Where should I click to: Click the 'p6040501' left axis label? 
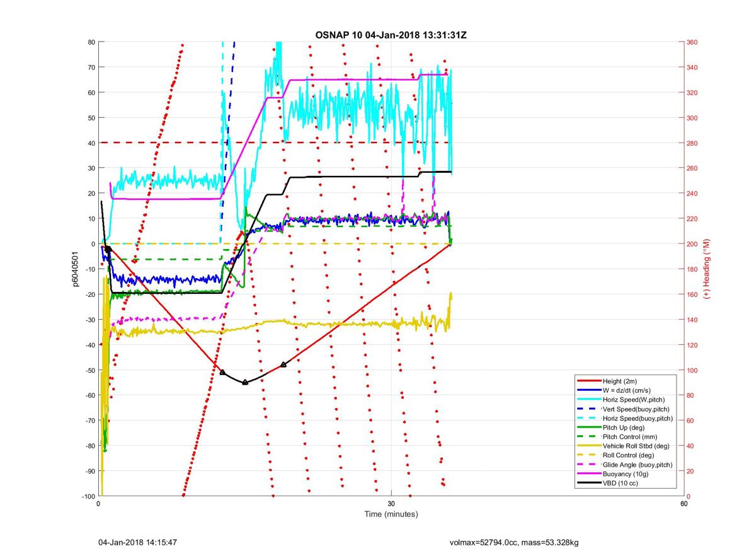(x=74, y=269)
